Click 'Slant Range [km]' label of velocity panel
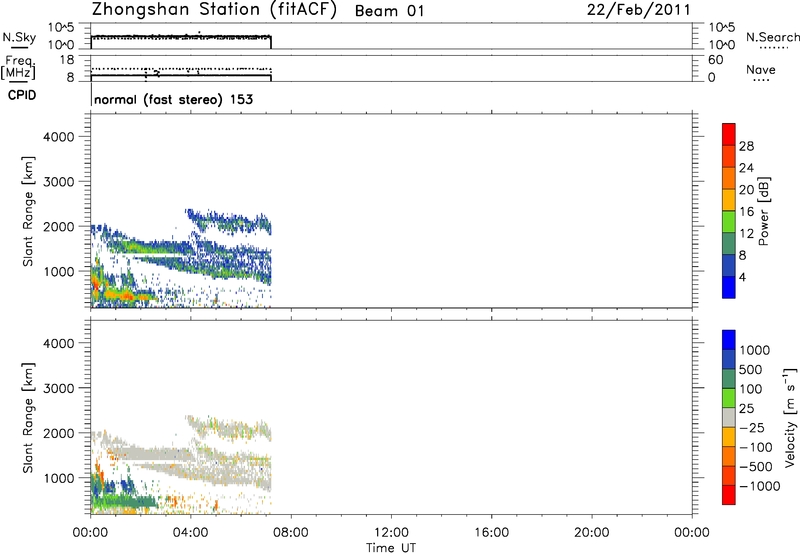Image resolution: width=800 pixels, height=554 pixels. click(28, 418)
